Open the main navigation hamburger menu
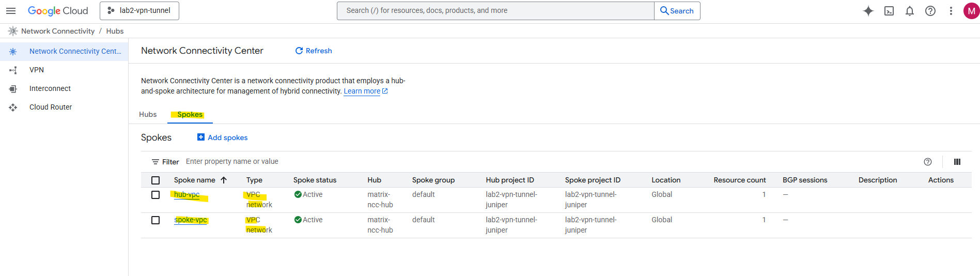 coord(11,11)
